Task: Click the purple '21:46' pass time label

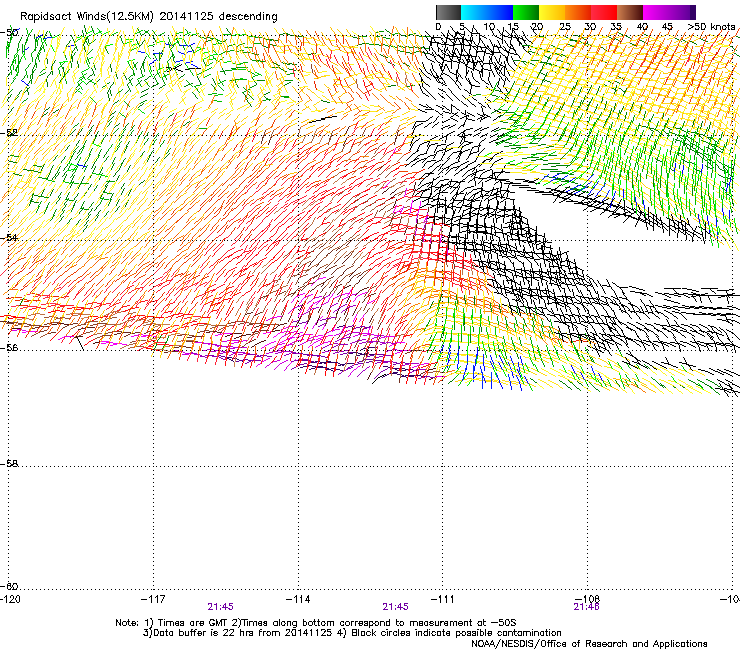Action: [x=586, y=607]
